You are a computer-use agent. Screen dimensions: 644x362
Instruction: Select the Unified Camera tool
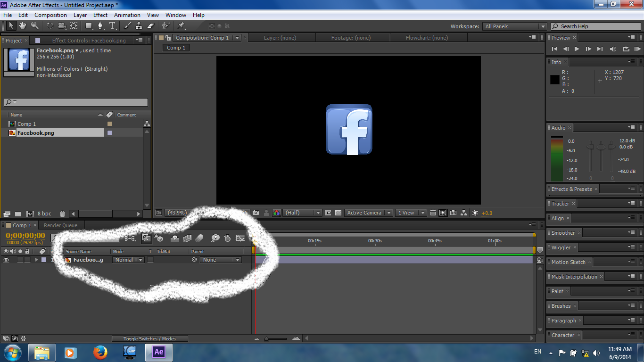tap(62, 25)
